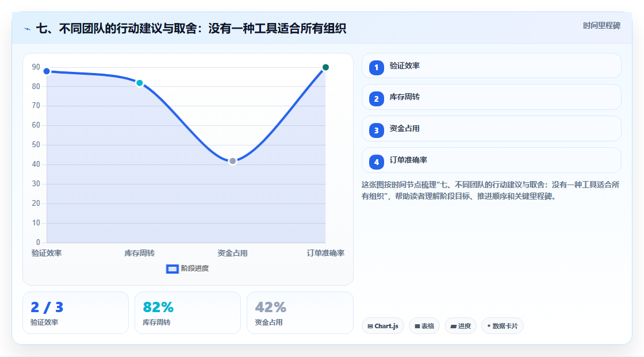Open the 82% 库存周转 stat card

pos(187,313)
